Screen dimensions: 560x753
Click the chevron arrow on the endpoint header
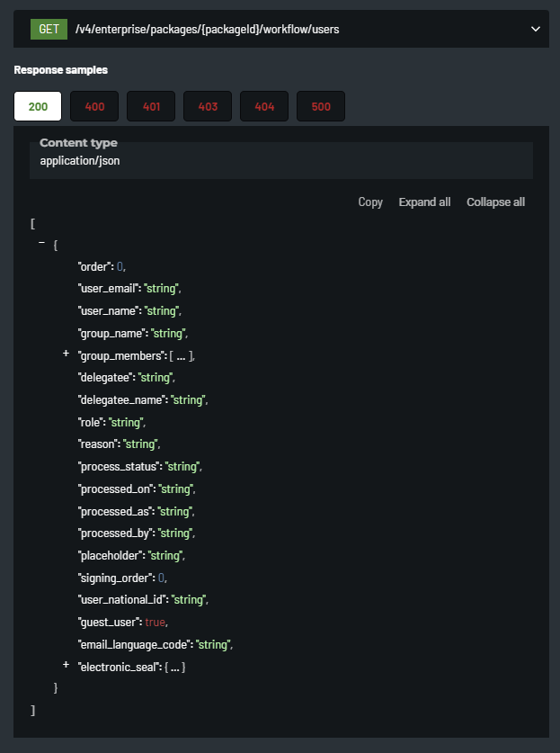(x=536, y=29)
